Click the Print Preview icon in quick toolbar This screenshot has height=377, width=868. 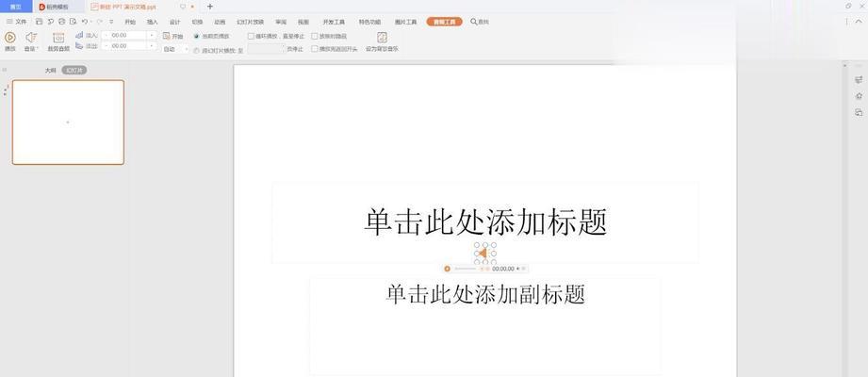click(x=73, y=22)
